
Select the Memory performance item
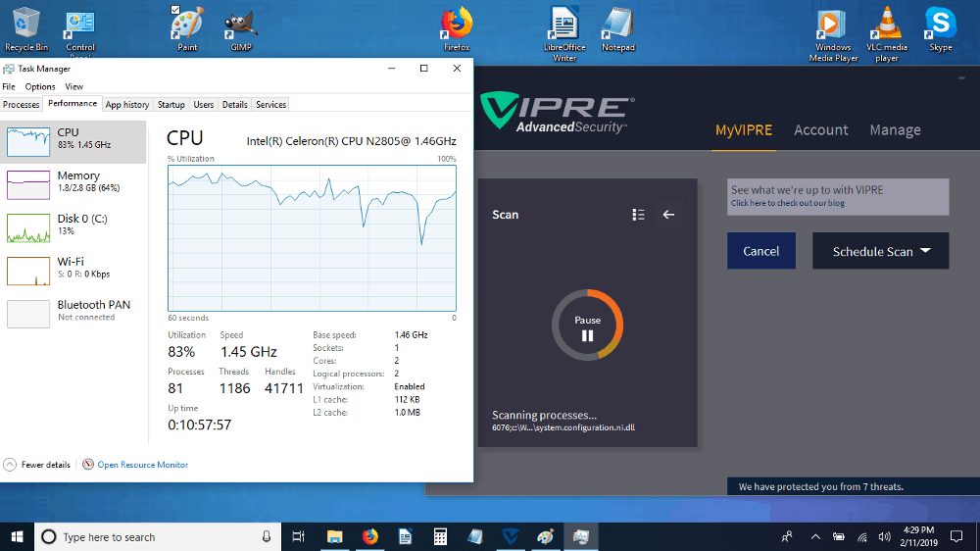(73, 184)
